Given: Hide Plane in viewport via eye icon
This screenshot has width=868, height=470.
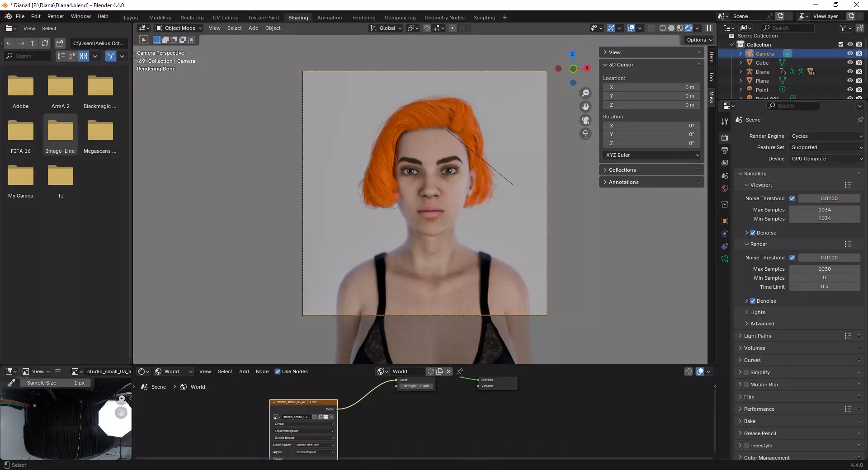Looking at the screenshot, I should [x=850, y=80].
